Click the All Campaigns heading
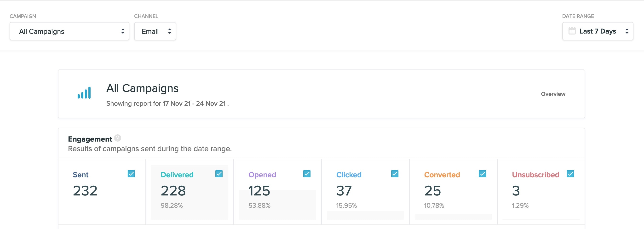644x229 pixels. point(142,88)
